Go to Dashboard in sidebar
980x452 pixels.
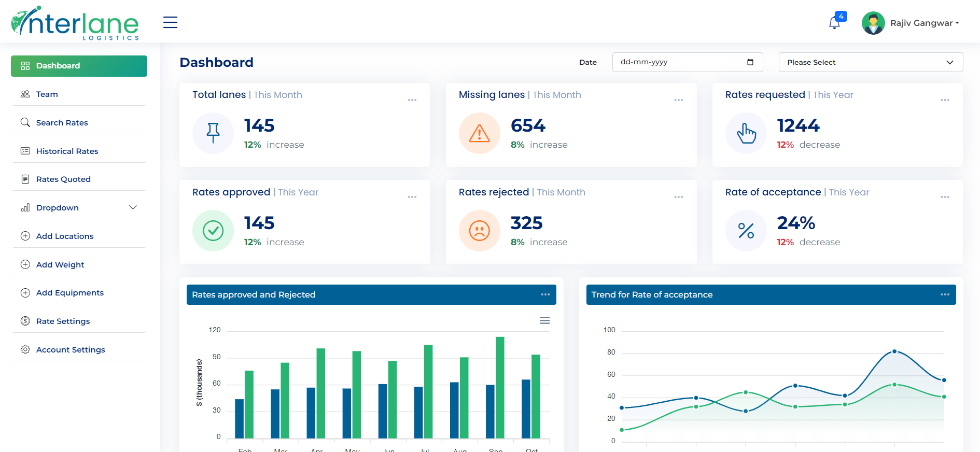coord(79,66)
